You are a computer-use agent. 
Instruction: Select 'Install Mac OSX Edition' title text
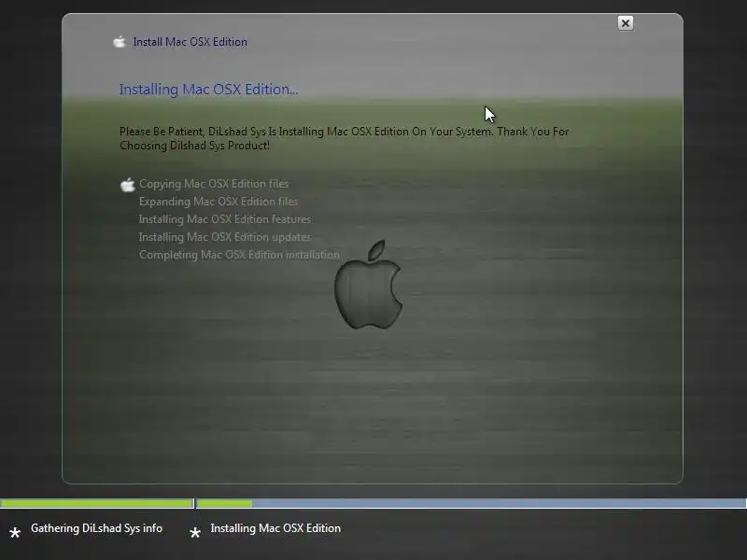(190, 42)
